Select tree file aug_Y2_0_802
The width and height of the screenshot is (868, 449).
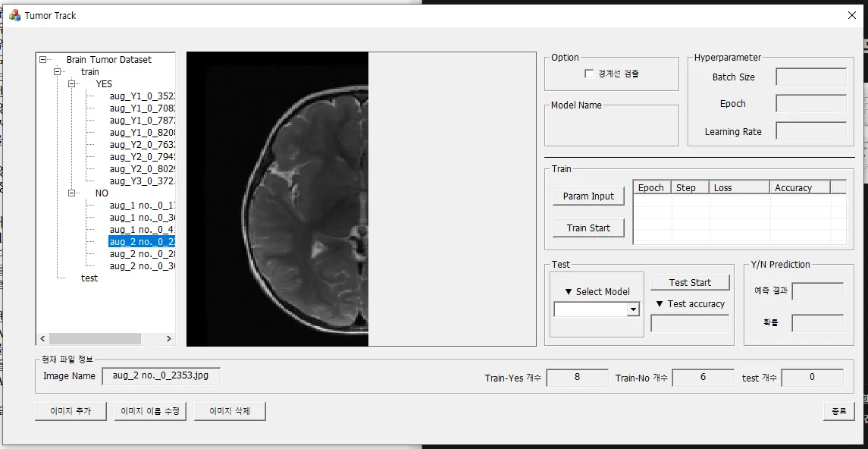[x=143, y=169]
